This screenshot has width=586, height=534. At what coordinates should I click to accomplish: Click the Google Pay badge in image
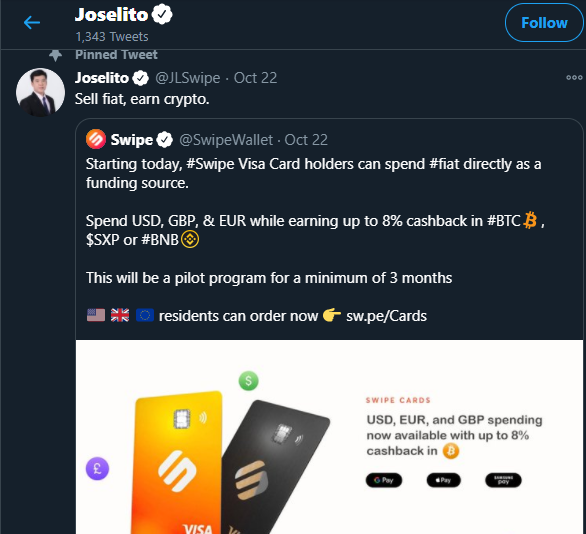384,480
